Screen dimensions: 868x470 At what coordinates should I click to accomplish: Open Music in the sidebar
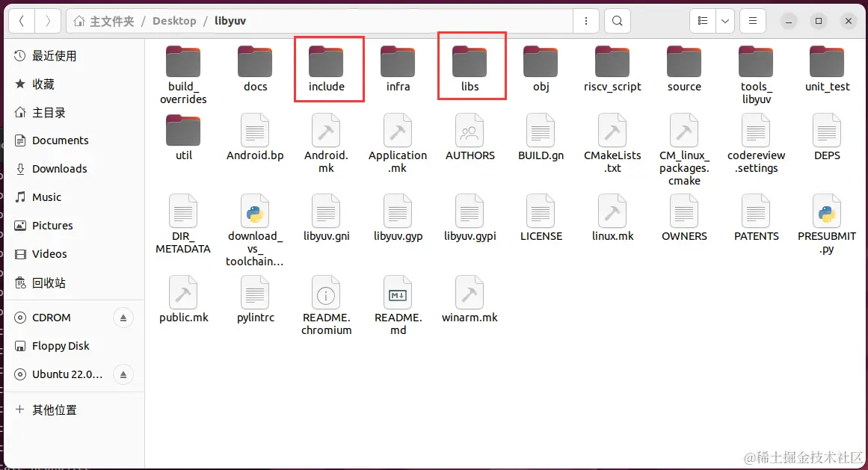pyautogui.click(x=74, y=197)
